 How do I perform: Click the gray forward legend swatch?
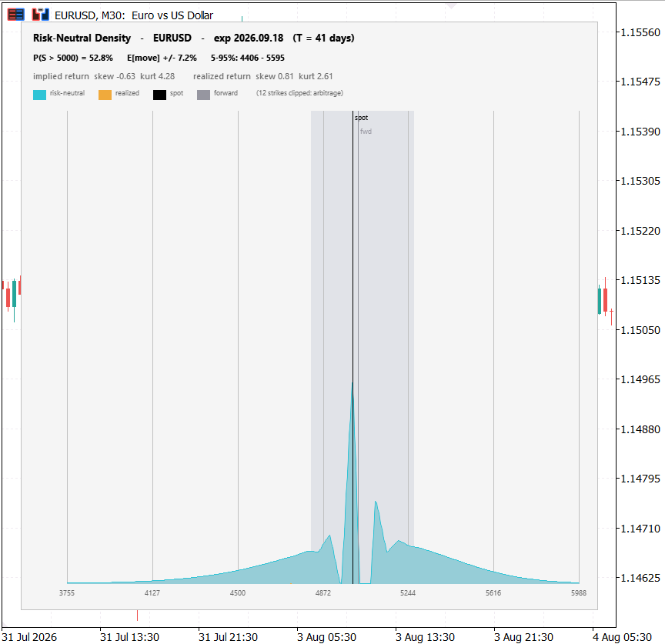click(x=203, y=95)
